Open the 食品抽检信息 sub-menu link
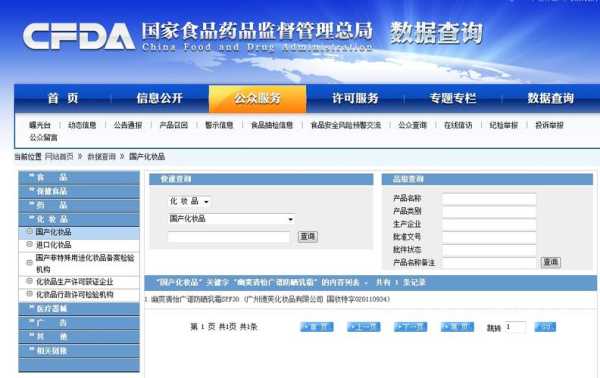The image size is (600, 378). click(272, 125)
